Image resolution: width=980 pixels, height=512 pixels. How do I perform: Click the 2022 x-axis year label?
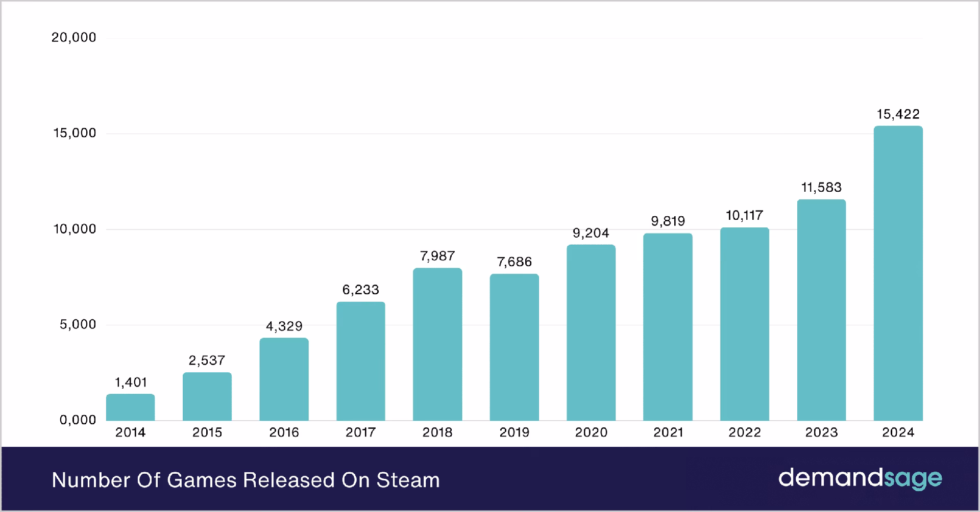(x=745, y=432)
